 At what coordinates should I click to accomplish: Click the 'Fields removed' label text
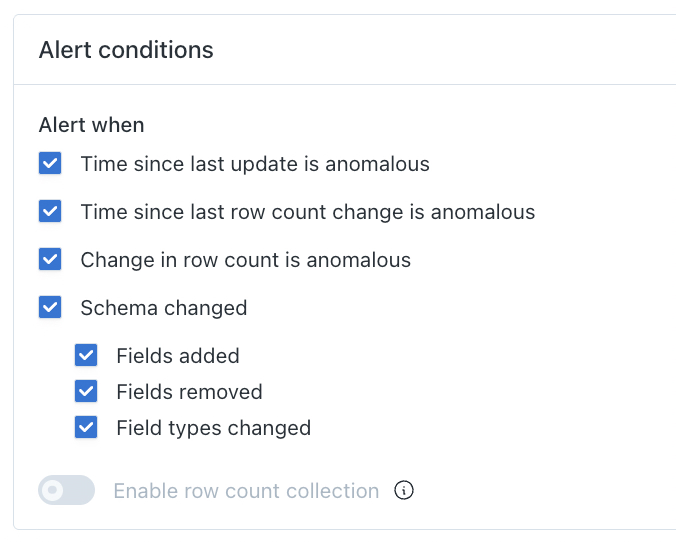189,392
